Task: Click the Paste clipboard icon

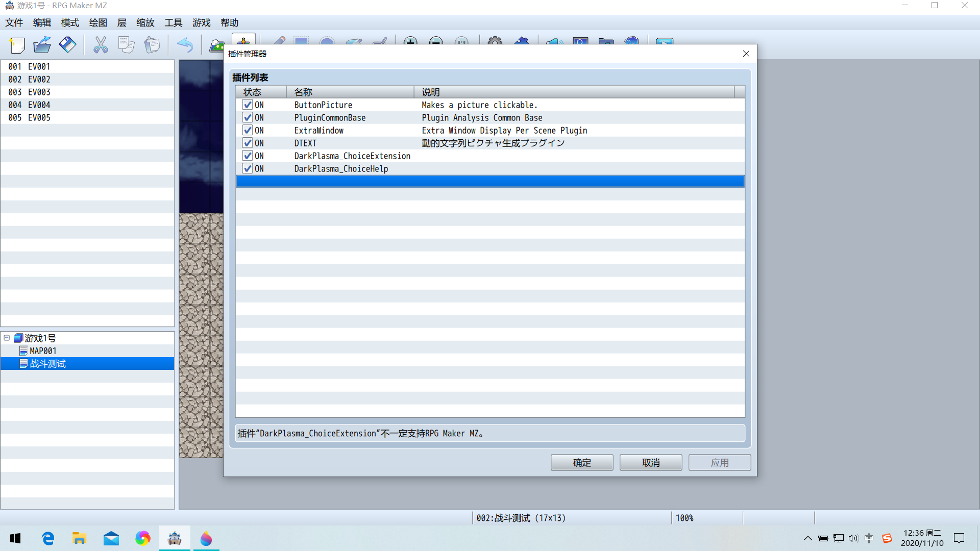Action: (x=152, y=45)
